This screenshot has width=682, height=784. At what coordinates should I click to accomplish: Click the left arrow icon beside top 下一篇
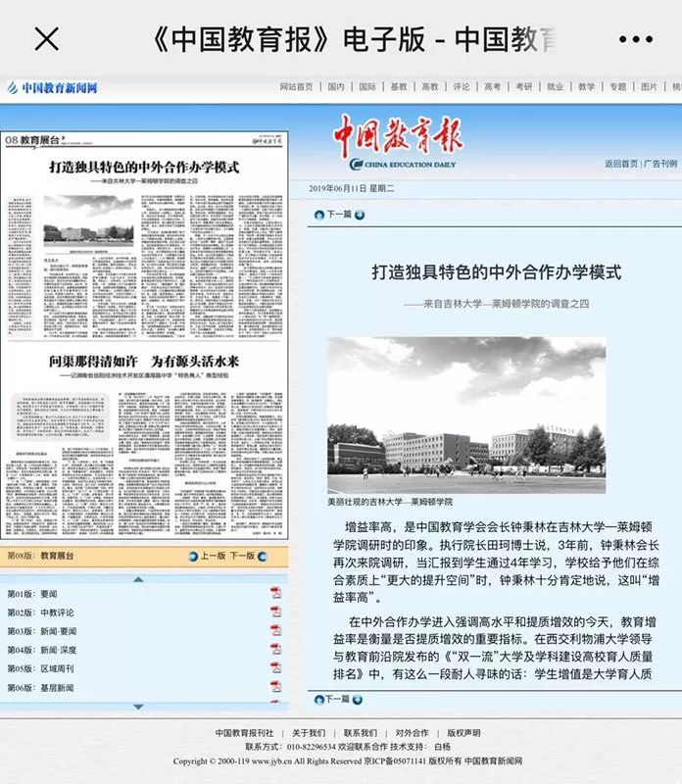(x=319, y=215)
